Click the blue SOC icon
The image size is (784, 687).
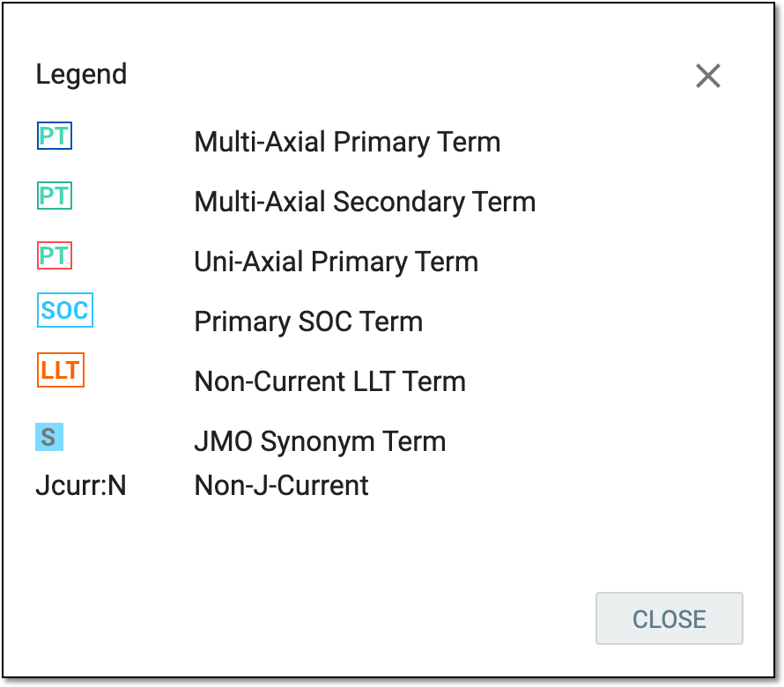(65, 310)
